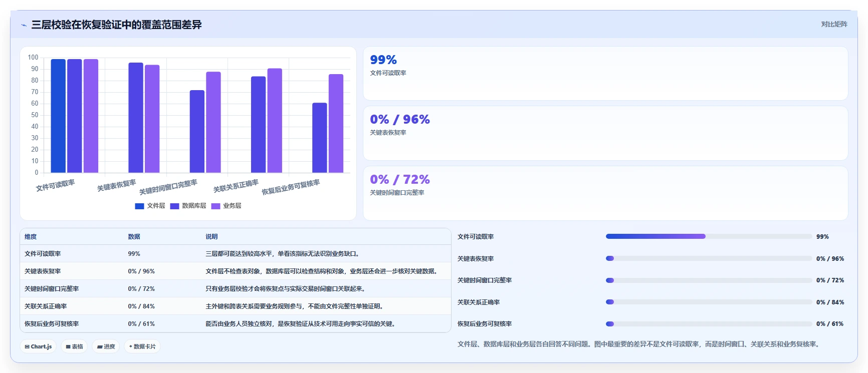Toggle the 业务层 legend swatch

coord(215,206)
